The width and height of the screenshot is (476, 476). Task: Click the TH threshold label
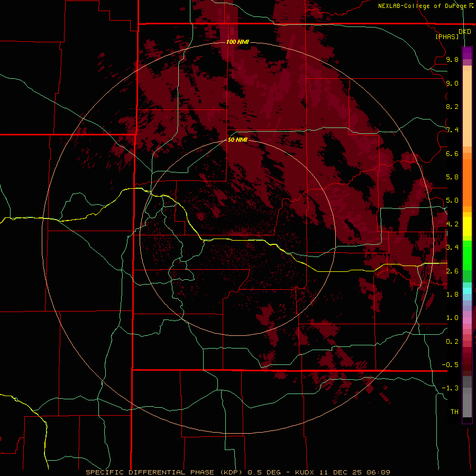point(454,412)
